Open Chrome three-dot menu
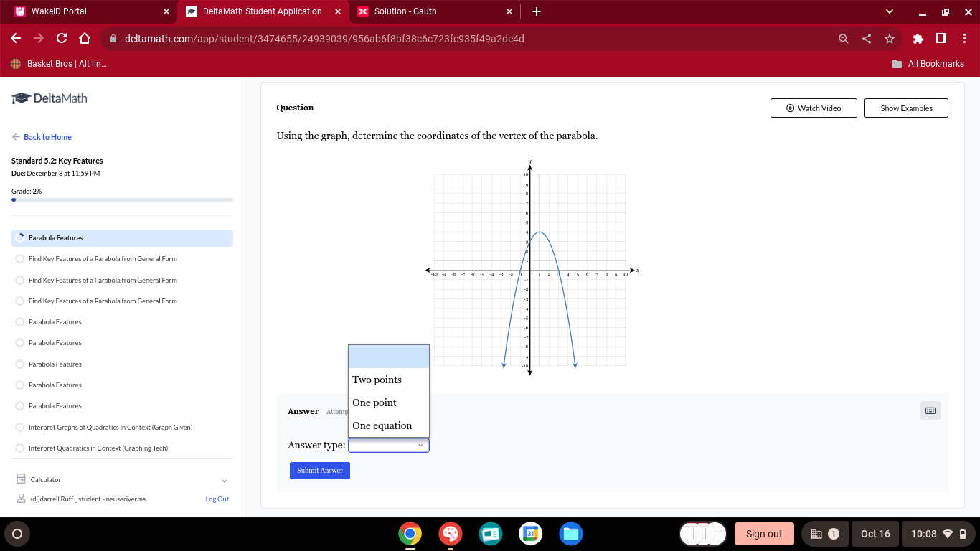Screen dimensions: 980x551 tap(965, 39)
